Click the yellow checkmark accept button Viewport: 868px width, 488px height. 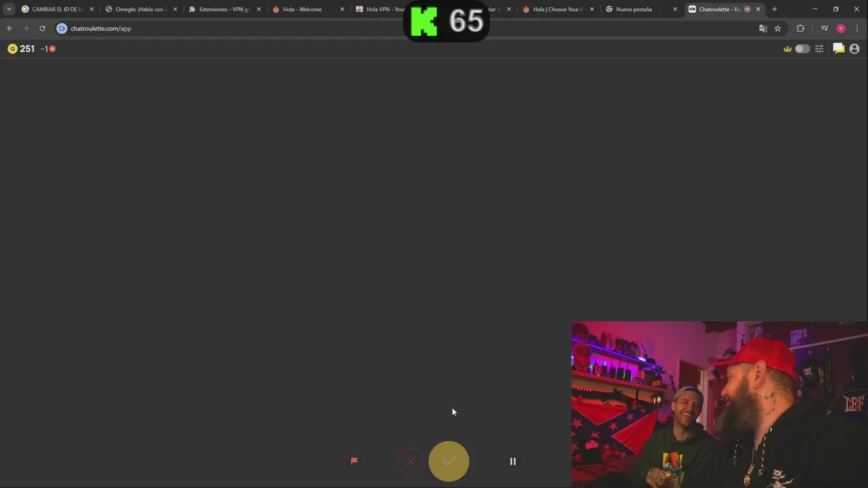pos(448,462)
